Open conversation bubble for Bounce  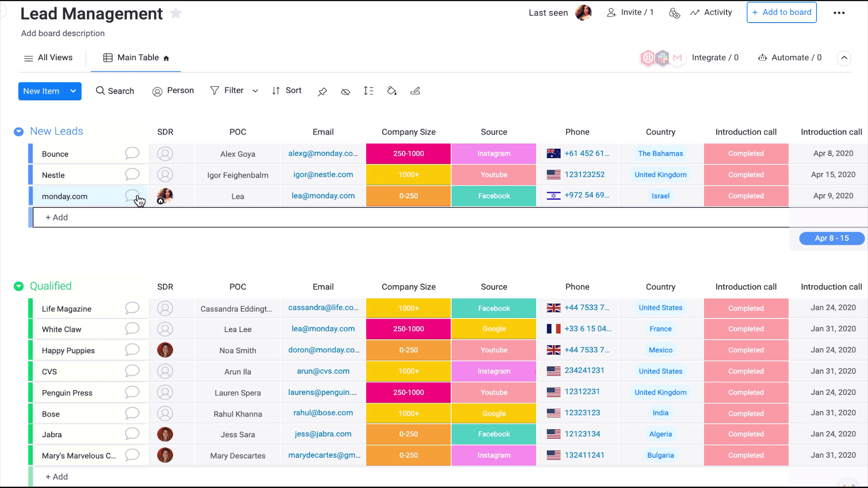tap(132, 153)
